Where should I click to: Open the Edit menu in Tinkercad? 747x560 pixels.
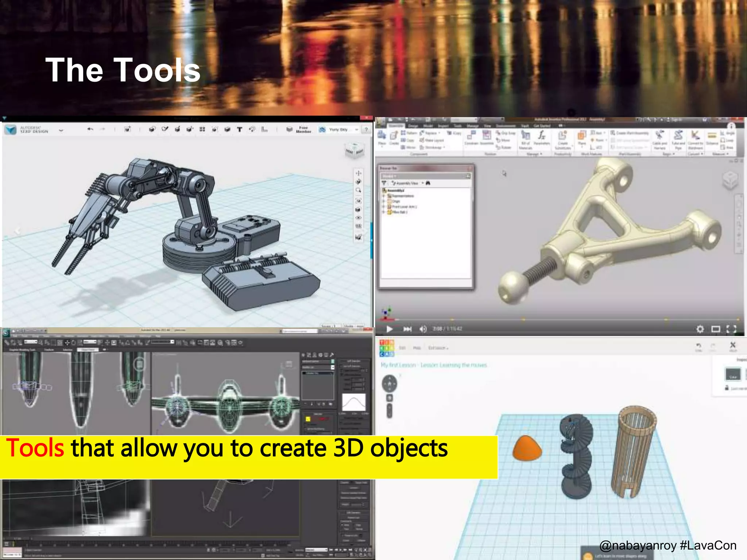pos(402,348)
